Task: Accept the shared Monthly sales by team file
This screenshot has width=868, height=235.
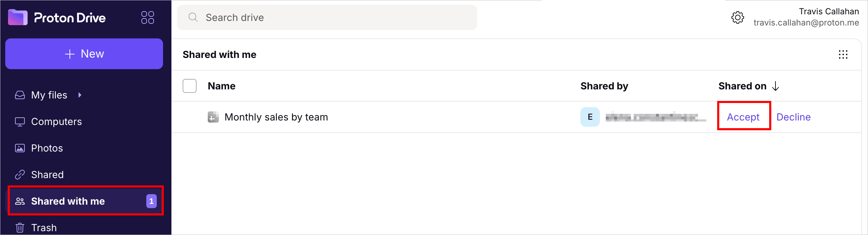Action: (744, 117)
